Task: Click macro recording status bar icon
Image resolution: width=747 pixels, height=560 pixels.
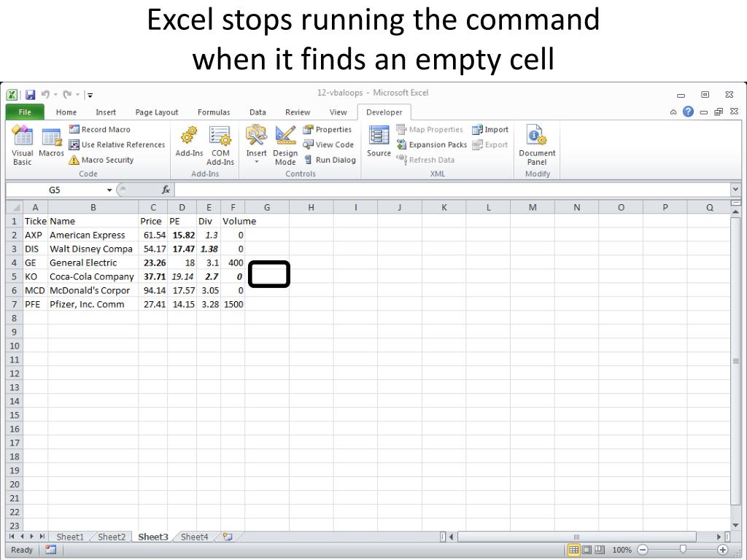Action: coord(50,550)
